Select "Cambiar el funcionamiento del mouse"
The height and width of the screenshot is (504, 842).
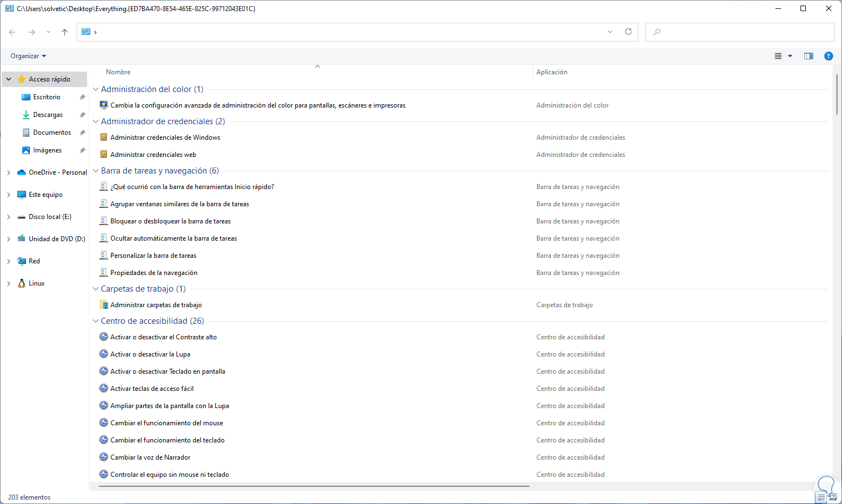166,423
